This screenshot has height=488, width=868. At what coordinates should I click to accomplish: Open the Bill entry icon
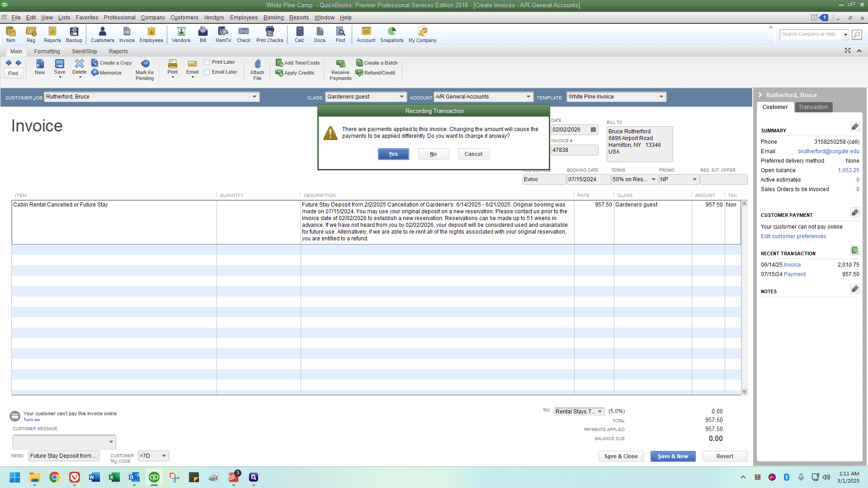203,34
